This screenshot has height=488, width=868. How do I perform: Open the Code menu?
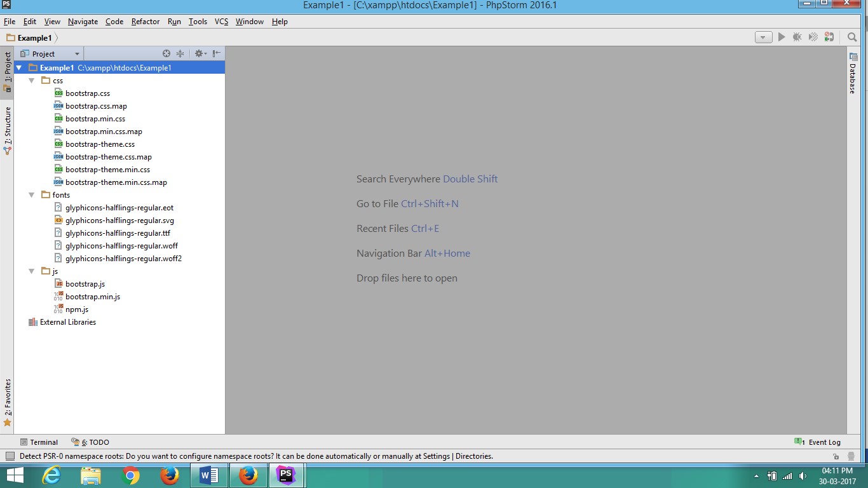click(x=114, y=22)
